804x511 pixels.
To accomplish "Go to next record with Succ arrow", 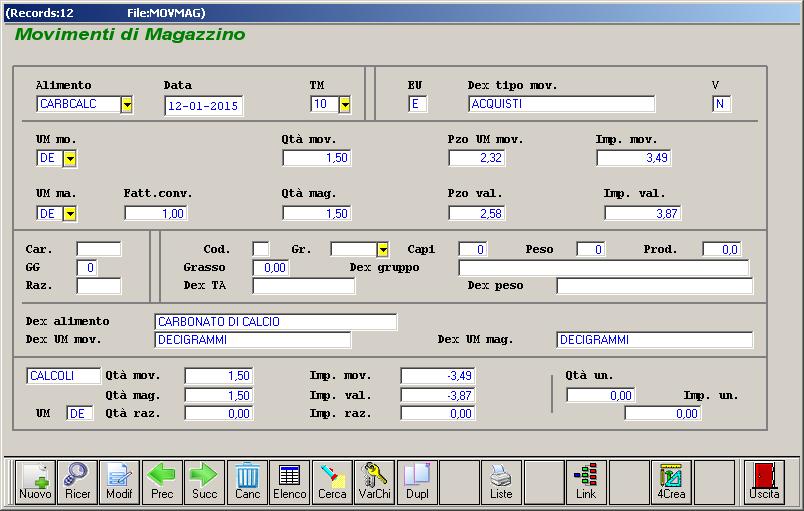I will tap(205, 482).
